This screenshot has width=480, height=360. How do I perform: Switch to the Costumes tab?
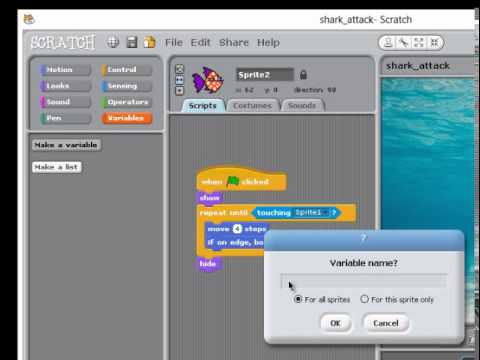click(x=252, y=106)
